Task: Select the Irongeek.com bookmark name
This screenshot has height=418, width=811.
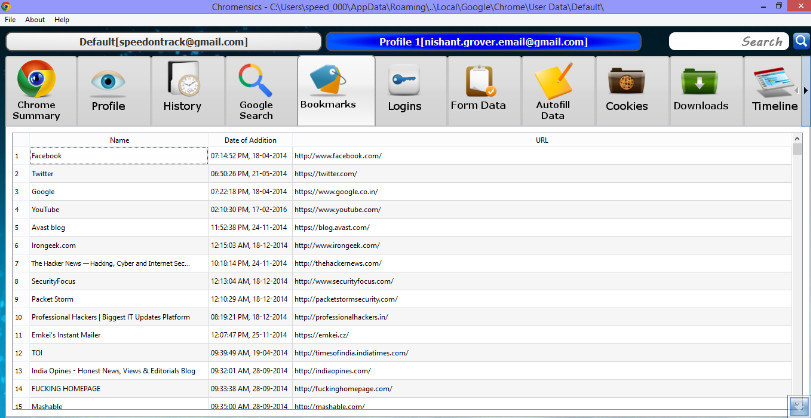Action: tap(119, 246)
